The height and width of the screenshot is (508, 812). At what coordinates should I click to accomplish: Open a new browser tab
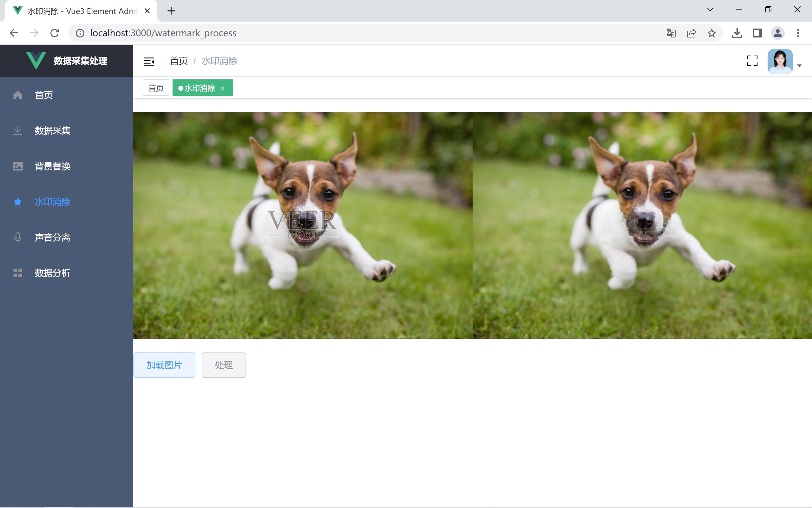[171, 11]
